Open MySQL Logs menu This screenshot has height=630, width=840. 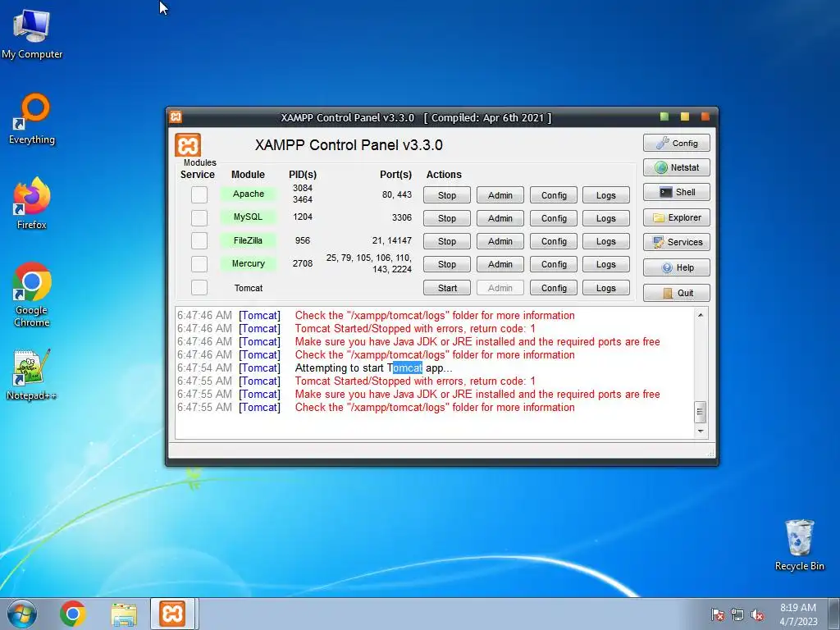click(606, 218)
